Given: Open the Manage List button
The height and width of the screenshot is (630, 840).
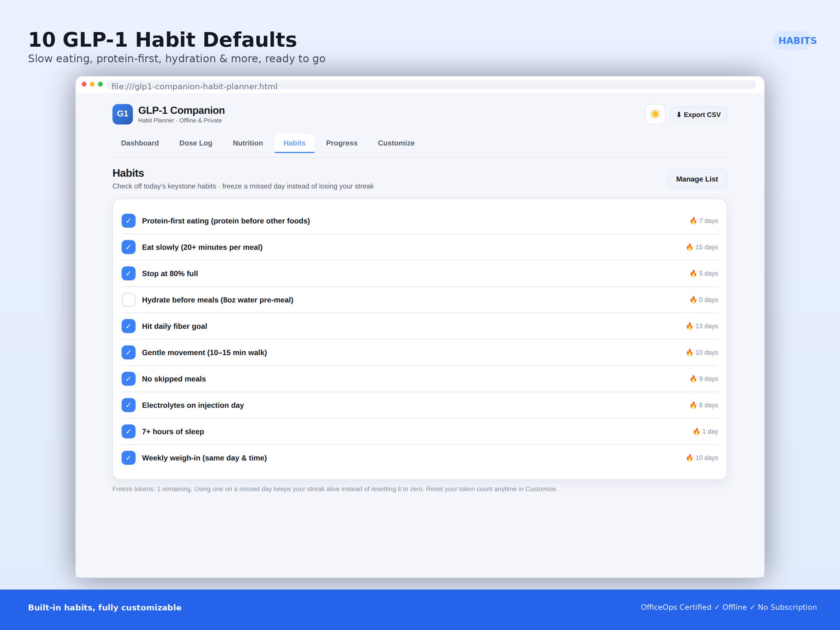Looking at the screenshot, I should [697, 179].
